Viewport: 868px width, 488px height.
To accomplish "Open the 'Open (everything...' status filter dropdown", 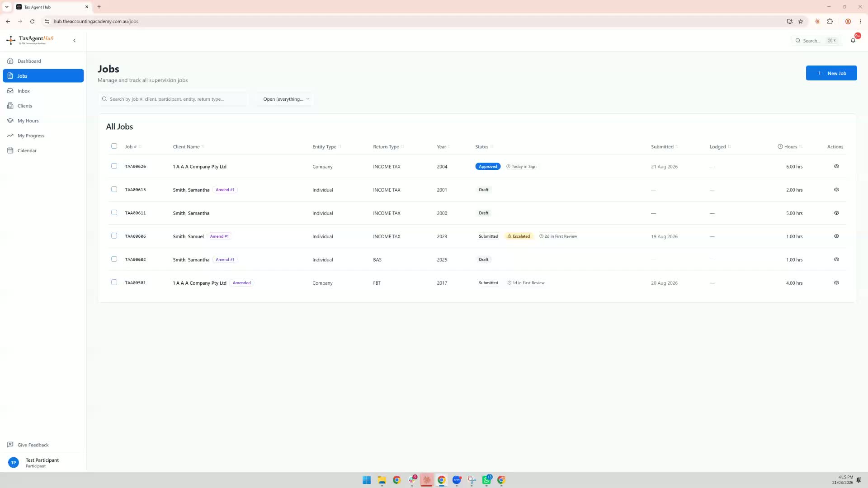I will coord(285,99).
